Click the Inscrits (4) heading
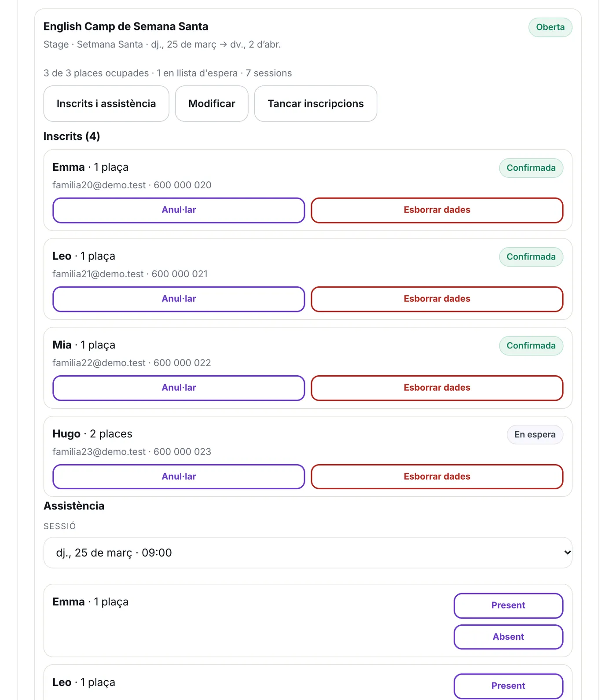Screen dimensions: 616x700 point(72,136)
